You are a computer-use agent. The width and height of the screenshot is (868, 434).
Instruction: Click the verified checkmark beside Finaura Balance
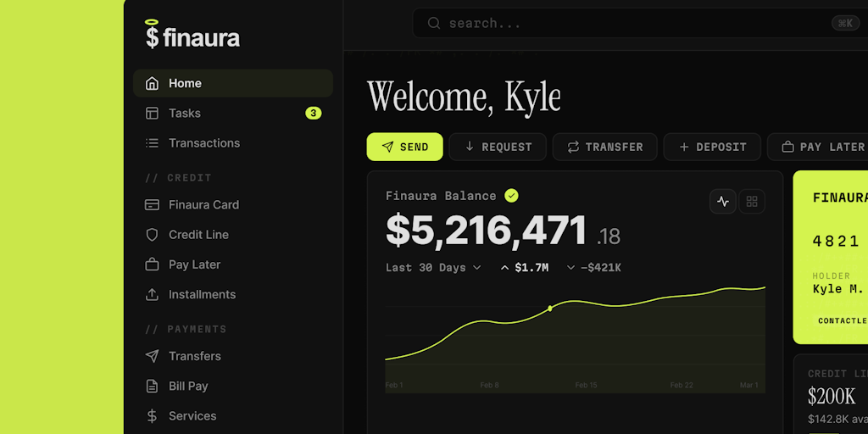511,196
